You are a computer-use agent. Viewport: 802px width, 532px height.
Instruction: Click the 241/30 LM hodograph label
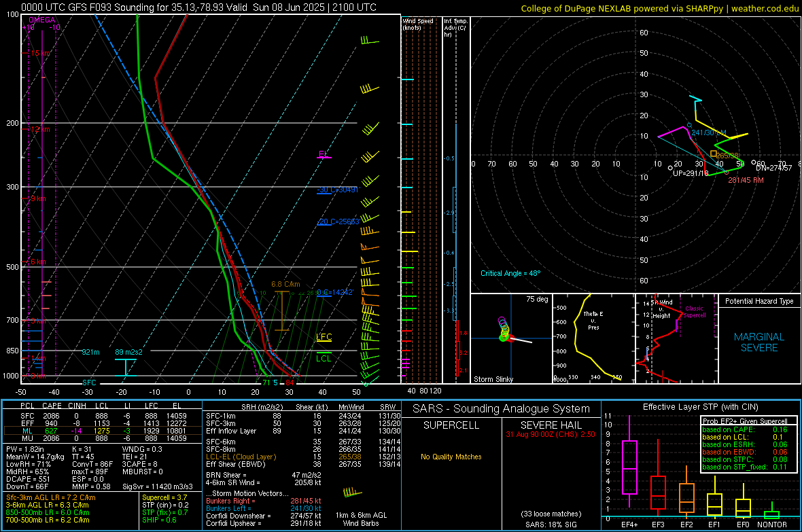tap(709, 132)
